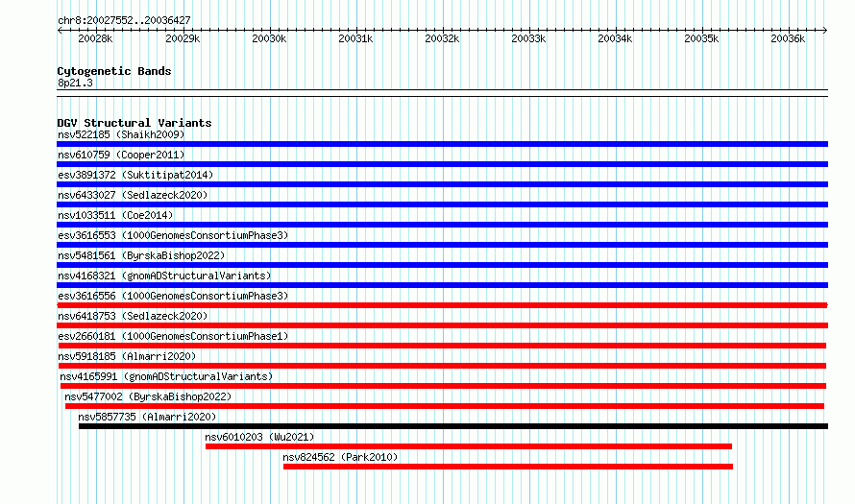Open esv3891372 (Suktitipat2014) label
This screenshot has height=504, width=855.
[135, 175]
